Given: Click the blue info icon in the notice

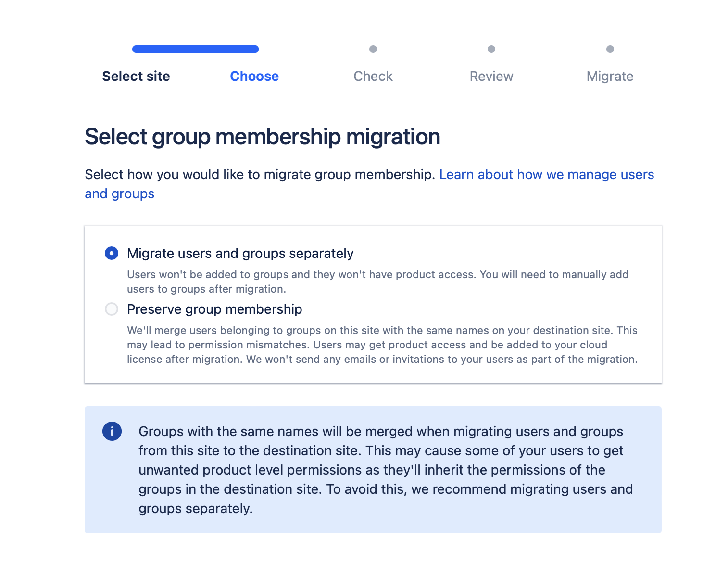Looking at the screenshot, I should (112, 431).
